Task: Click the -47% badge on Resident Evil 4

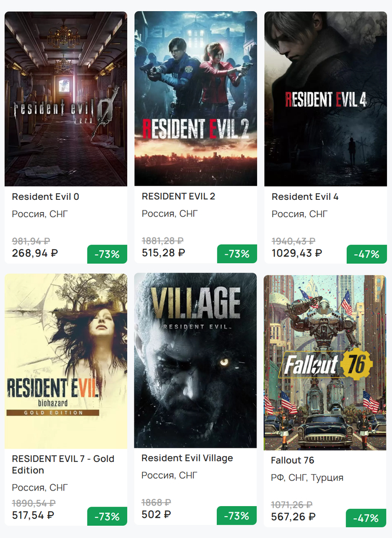Action: 367,254
